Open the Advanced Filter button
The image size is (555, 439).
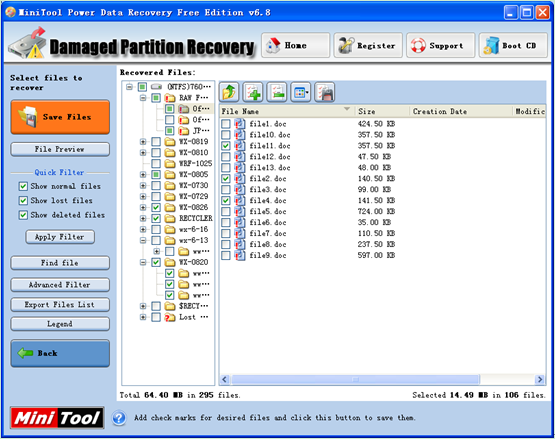[x=60, y=285]
